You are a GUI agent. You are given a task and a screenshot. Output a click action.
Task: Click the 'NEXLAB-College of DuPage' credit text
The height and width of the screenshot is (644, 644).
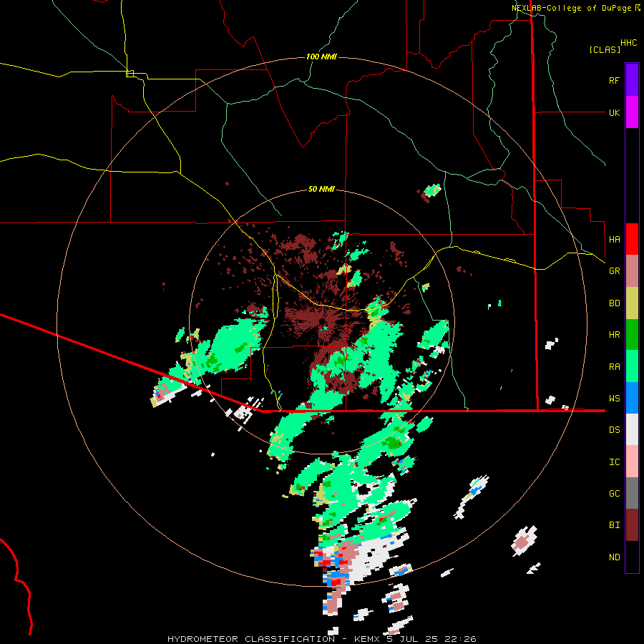[571, 8]
